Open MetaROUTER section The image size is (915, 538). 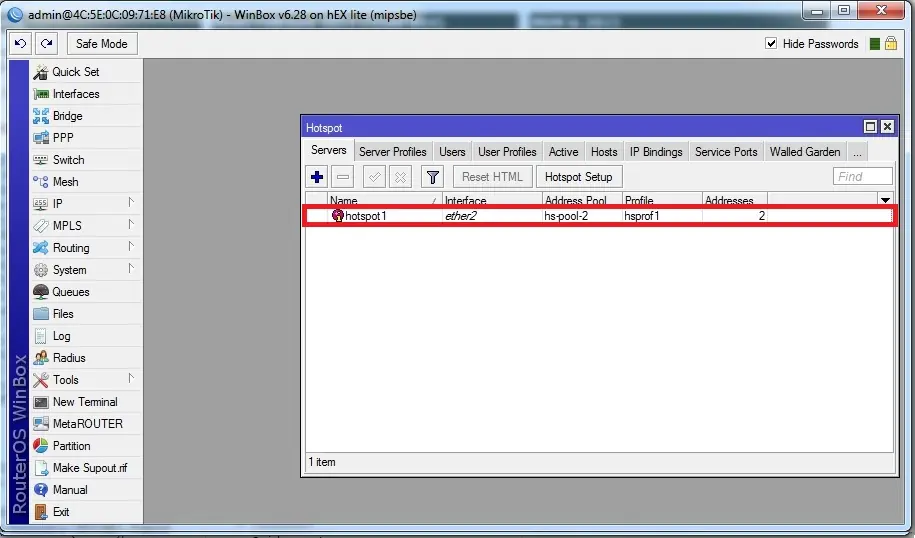[x=86, y=424]
